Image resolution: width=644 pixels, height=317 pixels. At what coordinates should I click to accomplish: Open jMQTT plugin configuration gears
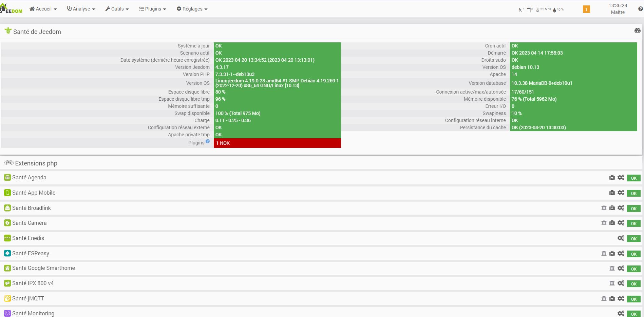coord(621,298)
